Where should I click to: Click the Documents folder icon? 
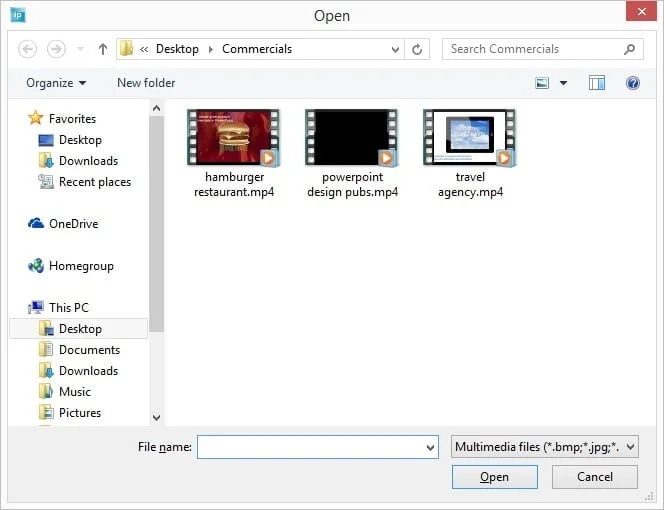(46, 349)
